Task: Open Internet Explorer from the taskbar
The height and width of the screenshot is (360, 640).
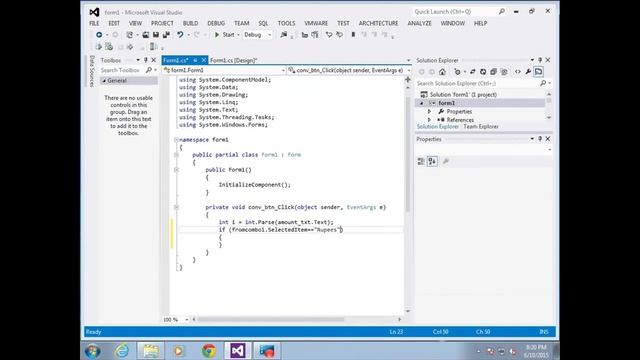Action: click(122, 351)
